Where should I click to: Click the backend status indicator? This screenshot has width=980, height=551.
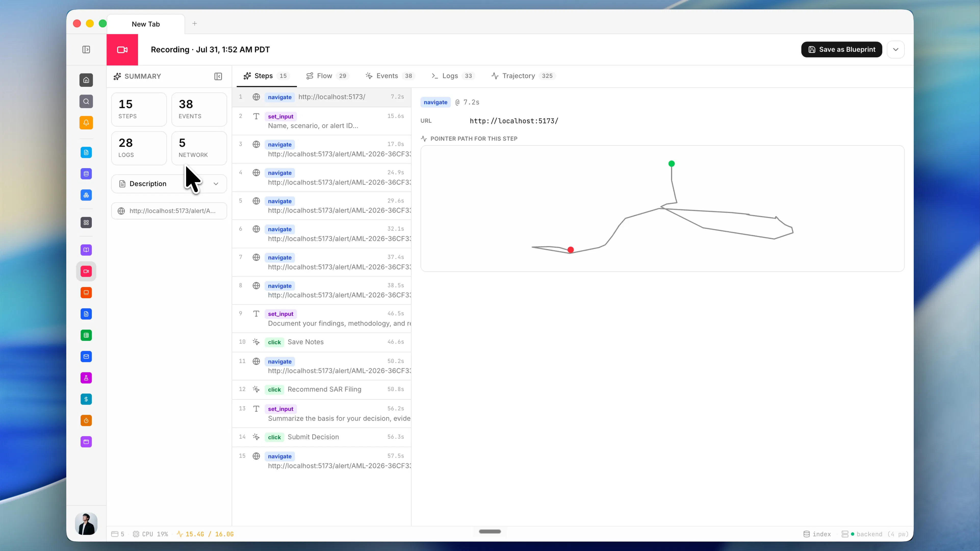(x=875, y=534)
